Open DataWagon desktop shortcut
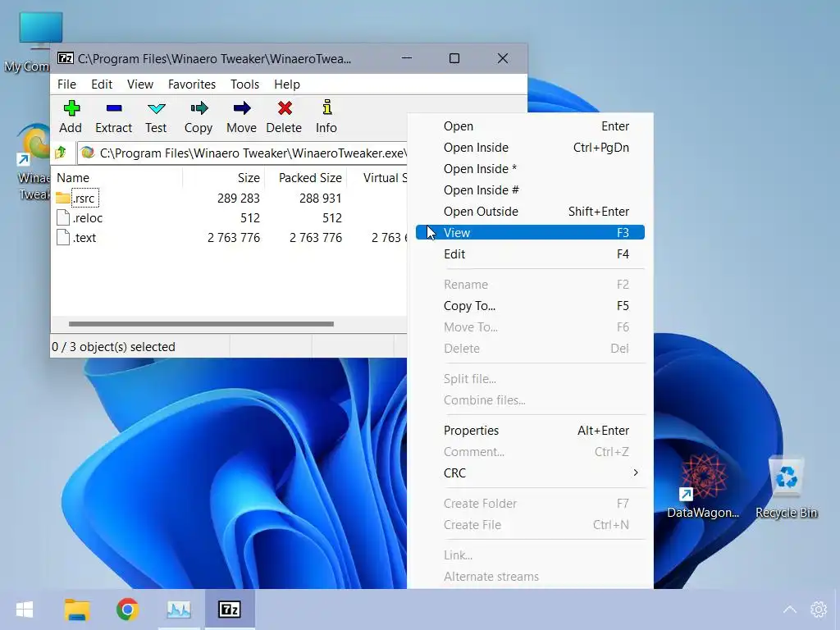Viewport: 840px width, 630px height. click(703, 486)
